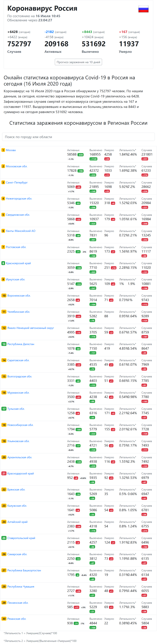157x644 pixels.
Task: Select the Рязанская обл. link
Action: pos(17,619)
